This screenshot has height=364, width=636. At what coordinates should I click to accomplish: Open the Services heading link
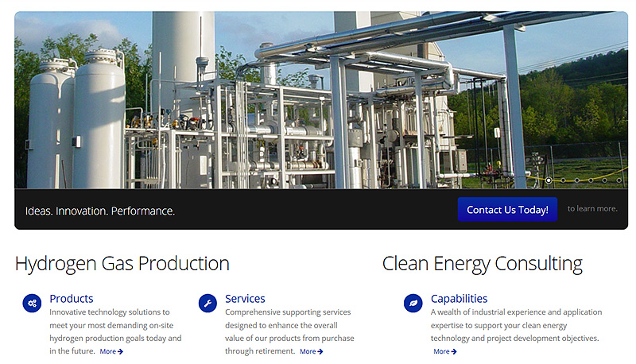pos(245,299)
